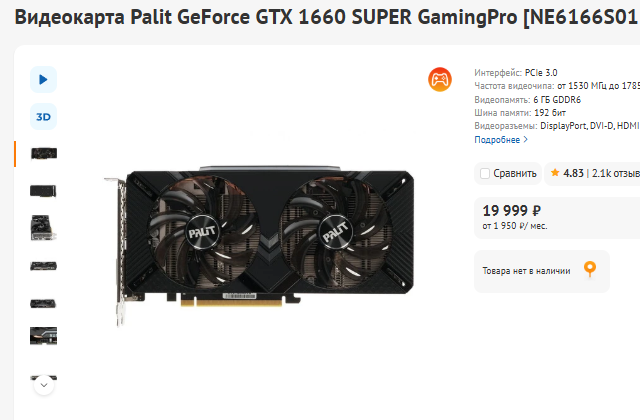Tick the Сравнить checkbox
Viewport: 640px width, 420px height.
pyautogui.click(x=485, y=173)
